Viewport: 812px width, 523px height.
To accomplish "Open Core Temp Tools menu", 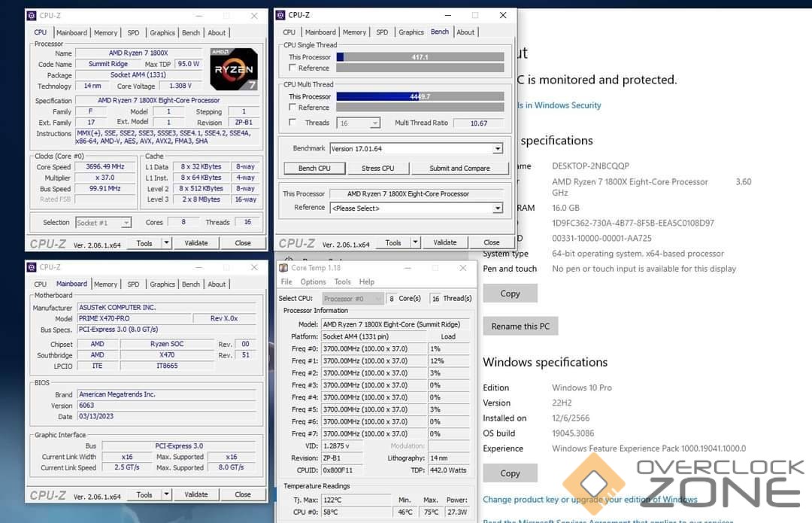I will (342, 281).
